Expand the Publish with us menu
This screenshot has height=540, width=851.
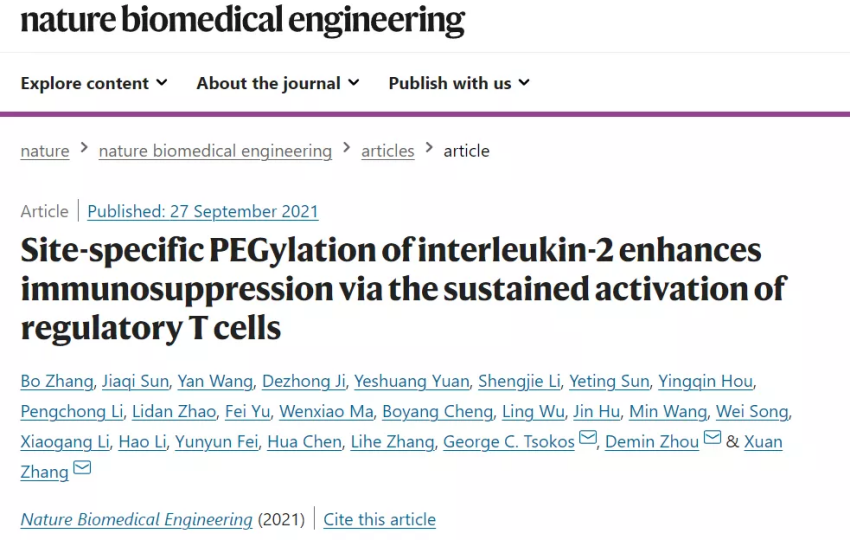[x=459, y=83]
